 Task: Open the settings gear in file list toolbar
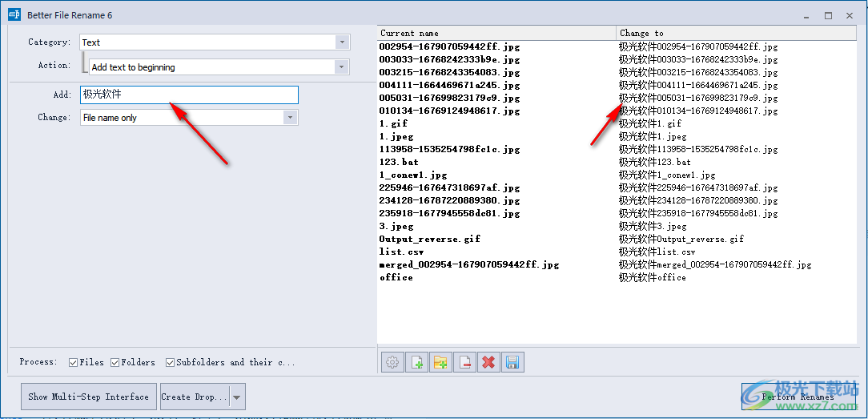point(392,363)
